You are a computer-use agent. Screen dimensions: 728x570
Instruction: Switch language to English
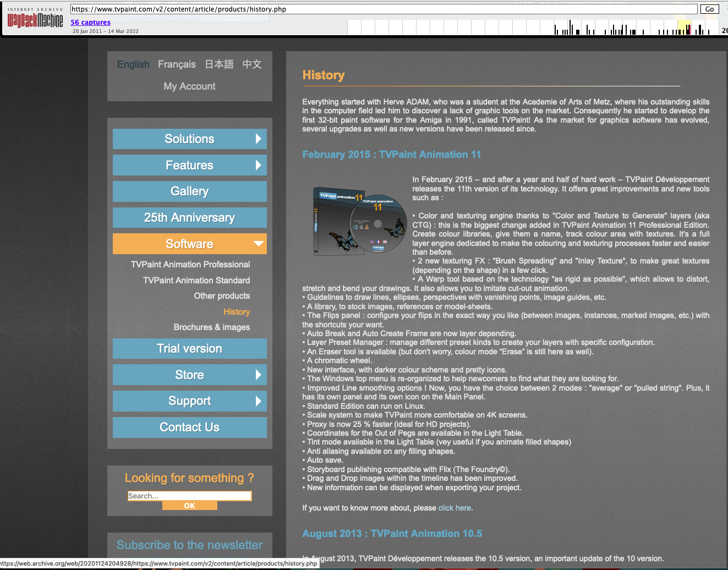coord(133,64)
